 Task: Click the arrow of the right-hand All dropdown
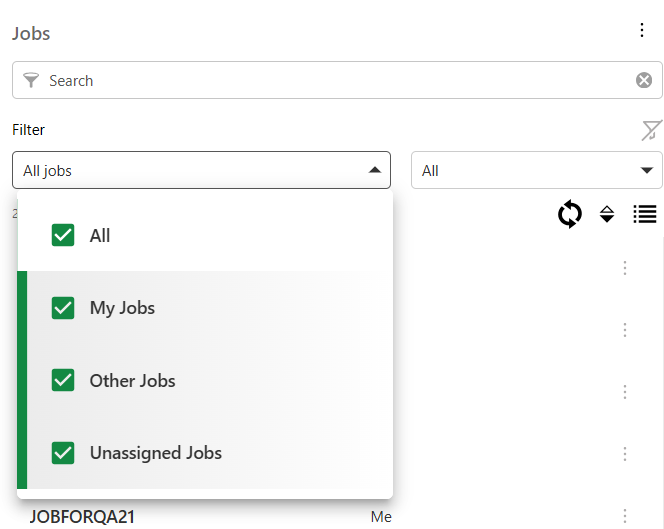tap(647, 171)
